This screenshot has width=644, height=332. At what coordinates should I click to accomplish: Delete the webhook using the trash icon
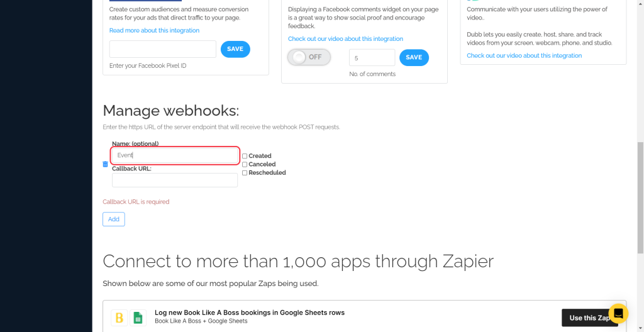point(105,164)
